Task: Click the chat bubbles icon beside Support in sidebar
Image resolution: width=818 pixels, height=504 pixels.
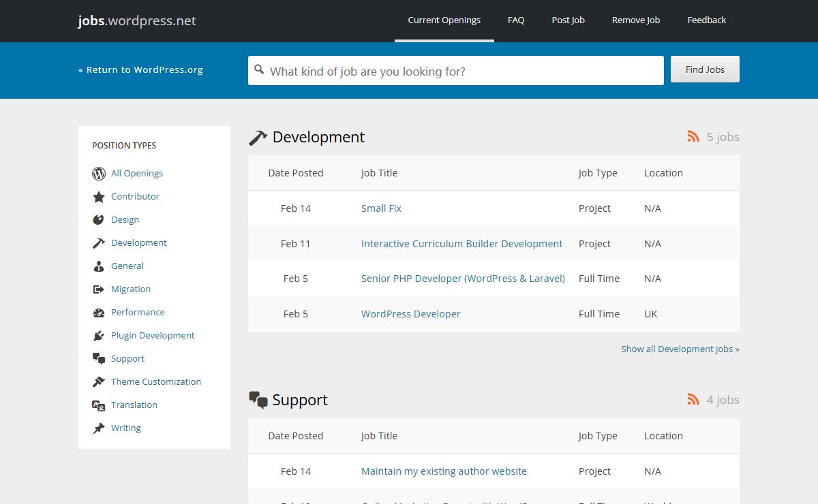Action: tap(99, 359)
